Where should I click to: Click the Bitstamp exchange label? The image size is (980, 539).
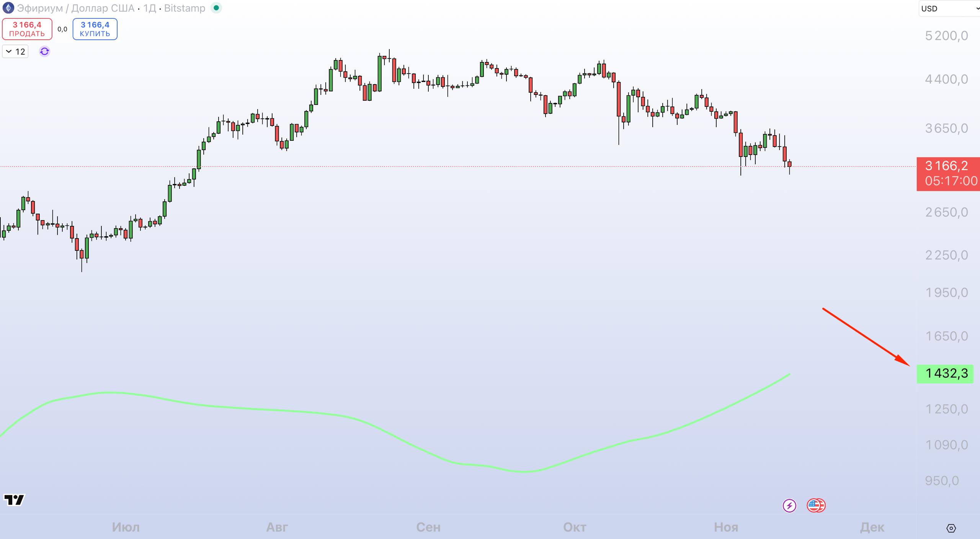coord(185,8)
